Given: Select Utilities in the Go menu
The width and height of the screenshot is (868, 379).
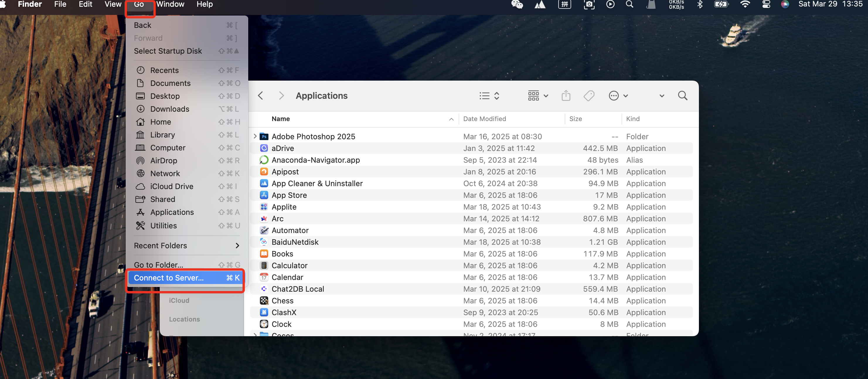Looking at the screenshot, I should click(x=186, y=226).
